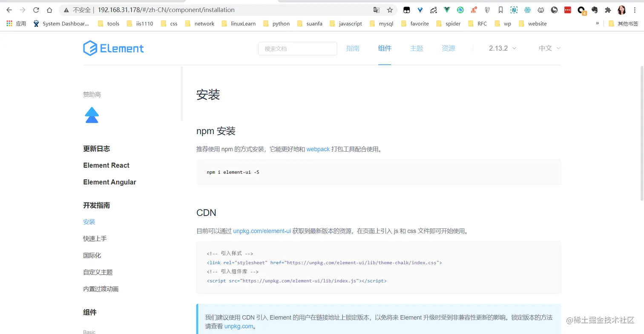Open the apps grid shortcut 应用
The height and width of the screenshot is (334, 644).
pos(16,23)
